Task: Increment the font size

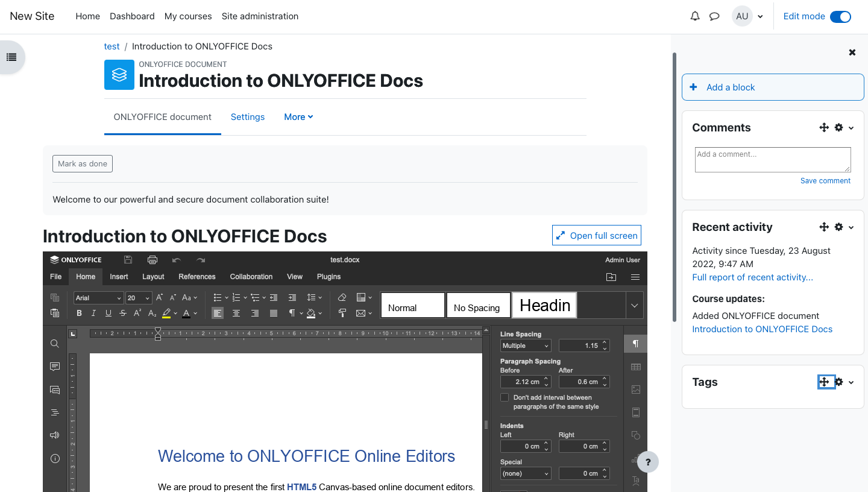Action: 160,298
